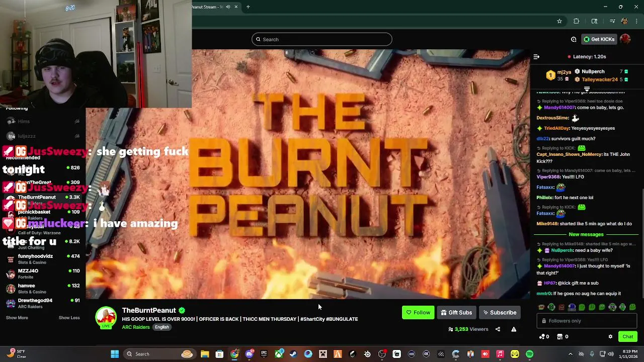Open hanvee channel in sidebar

tap(43, 289)
